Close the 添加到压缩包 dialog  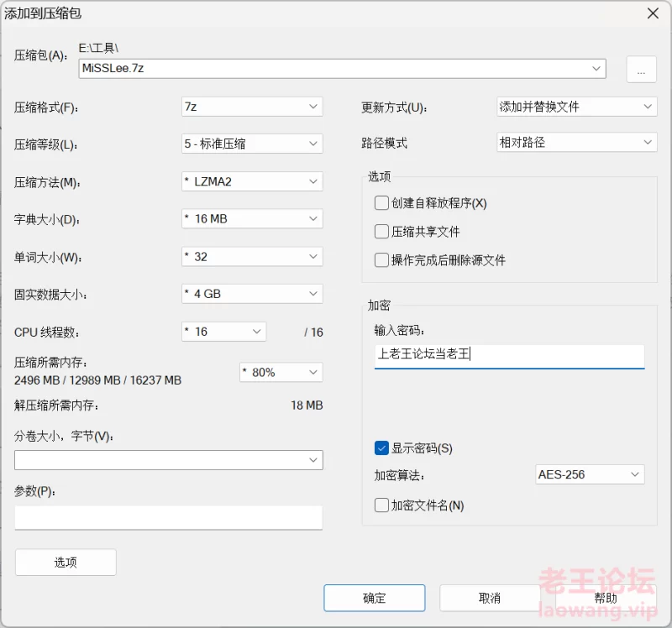(x=653, y=13)
